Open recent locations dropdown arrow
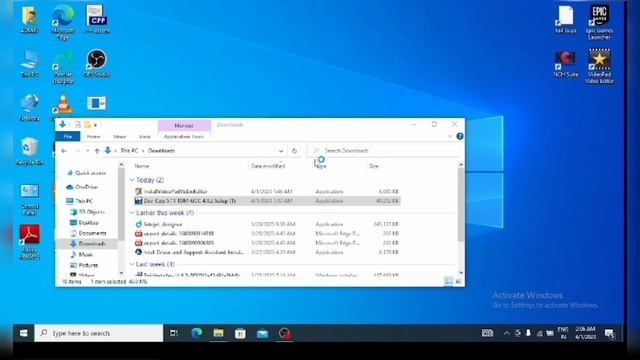The image size is (640, 360). (x=87, y=151)
